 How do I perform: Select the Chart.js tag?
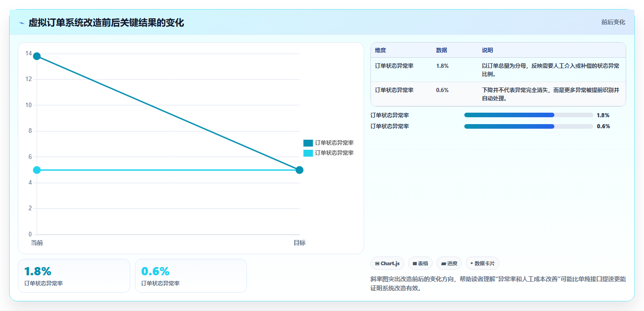387,263
